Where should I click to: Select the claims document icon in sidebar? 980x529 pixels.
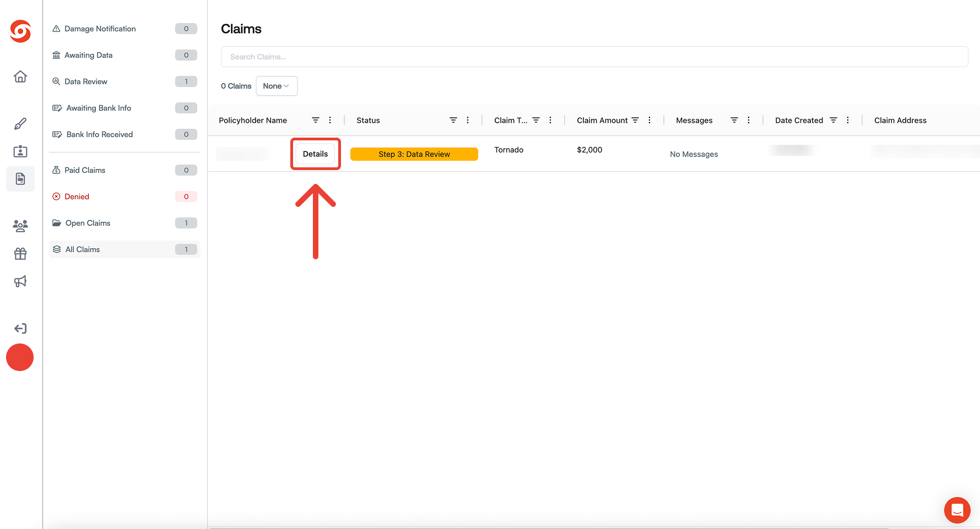20,179
